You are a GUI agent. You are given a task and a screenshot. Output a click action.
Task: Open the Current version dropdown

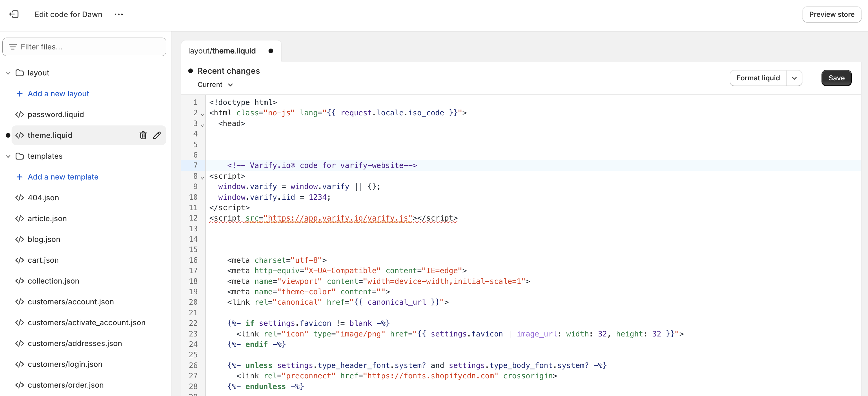(x=215, y=85)
